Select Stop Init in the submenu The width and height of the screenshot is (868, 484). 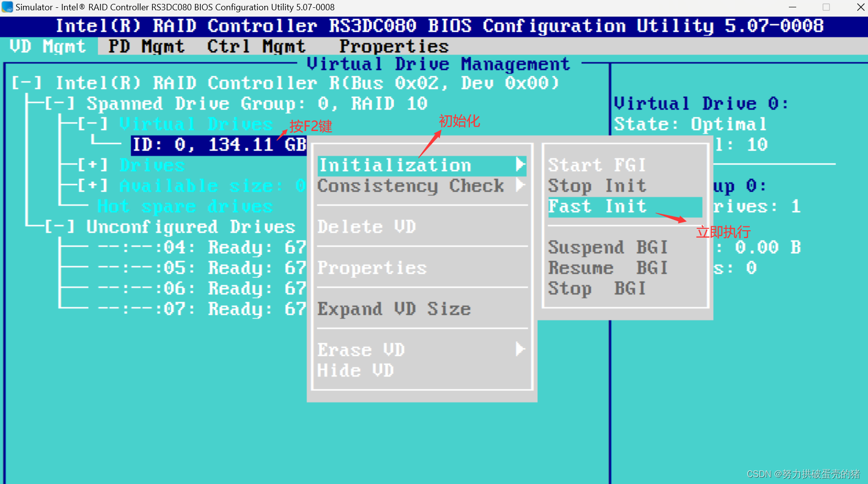click(x=597, y=186)
